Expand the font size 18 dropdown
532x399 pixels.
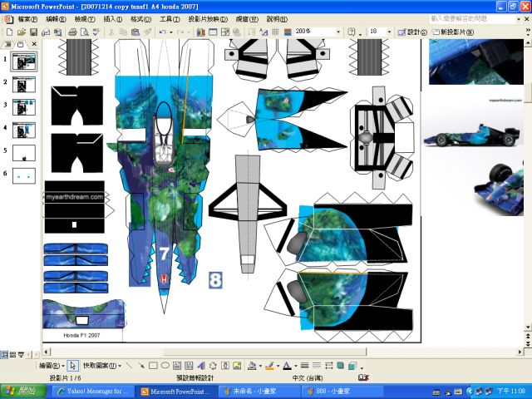(x=389, y=32)
